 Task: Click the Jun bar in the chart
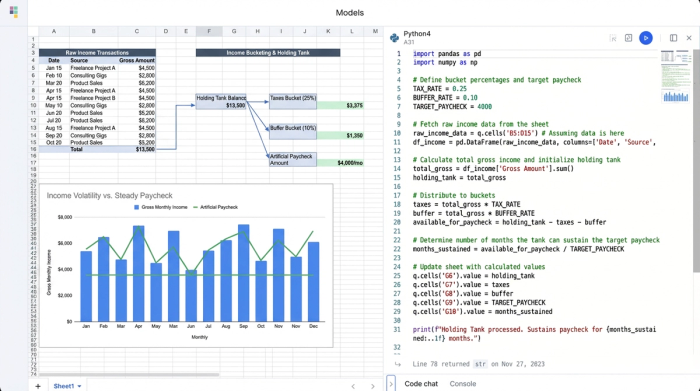[191, 295]
